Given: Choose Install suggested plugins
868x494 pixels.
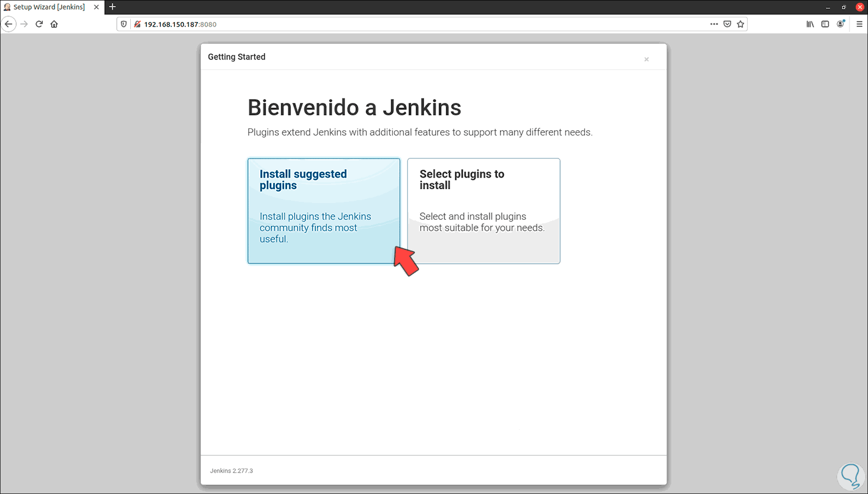Looking at the screenshot, I should (324, 211).
